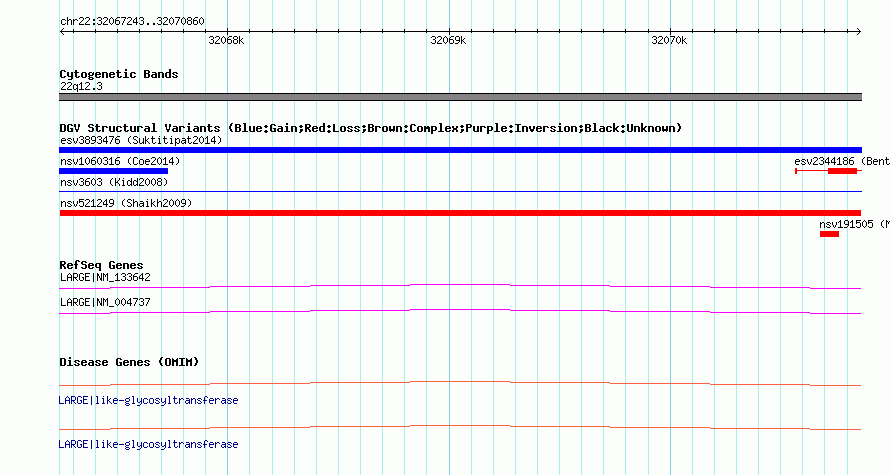890x475 pixels.
Task: Click the esv2344186 red variant glyph
Action: 828,171
